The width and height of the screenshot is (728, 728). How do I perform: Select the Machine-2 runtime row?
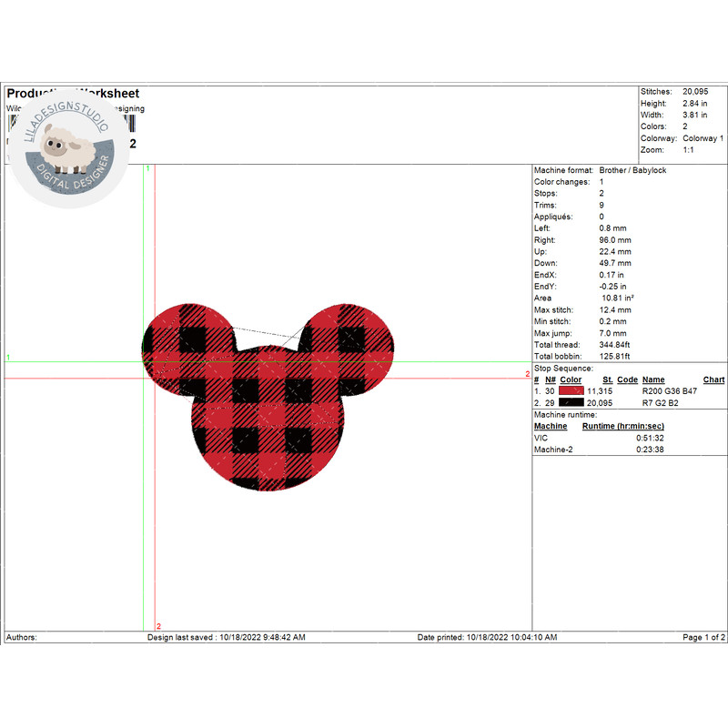601,449
